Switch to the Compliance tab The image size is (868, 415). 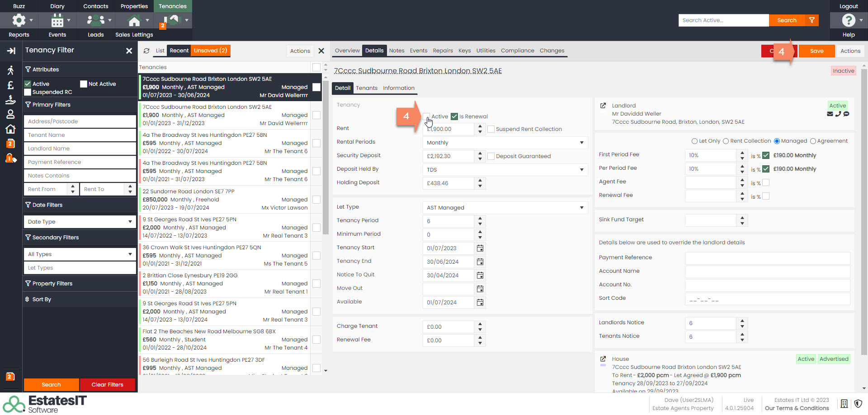(x=517, y=51)
